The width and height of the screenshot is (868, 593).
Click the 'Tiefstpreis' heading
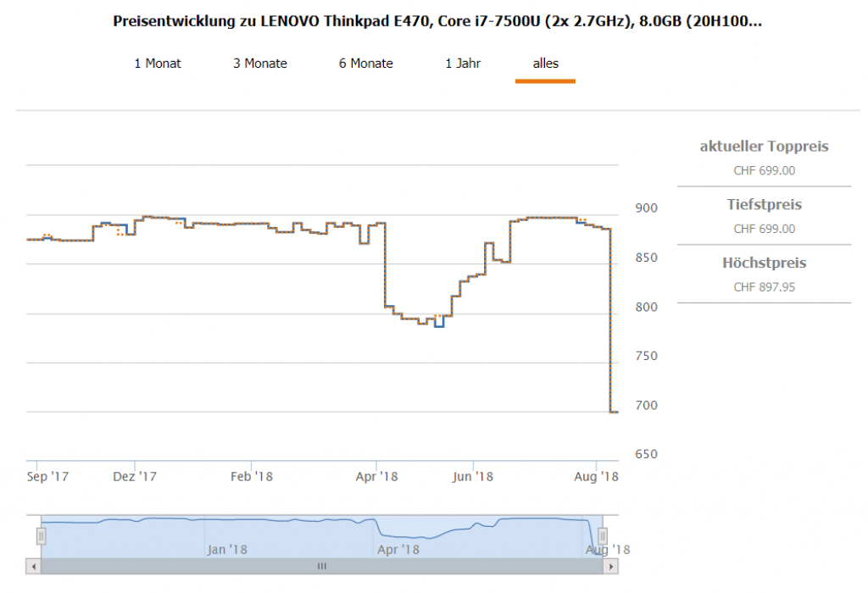click(x=764, y=205)
